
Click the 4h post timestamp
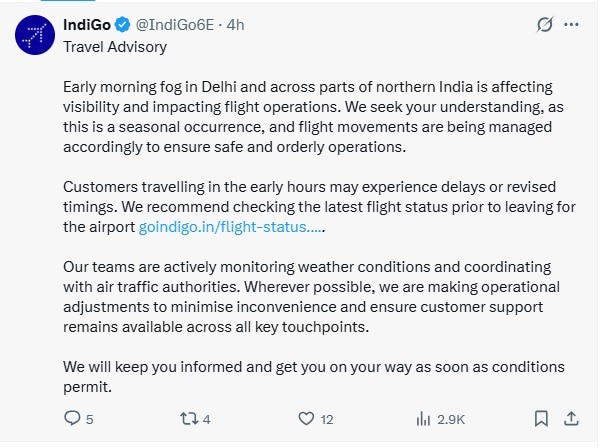(238, 24)
